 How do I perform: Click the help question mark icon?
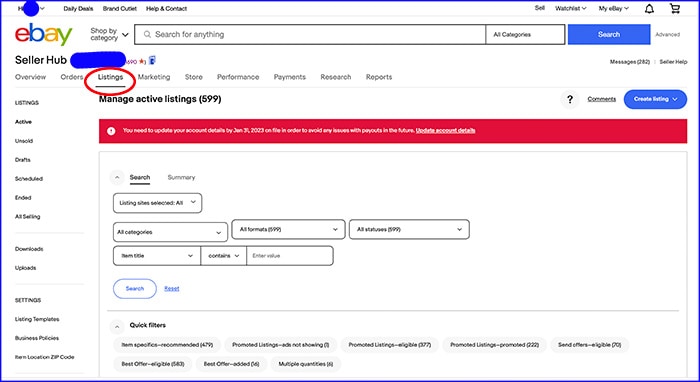coord(570,99)
